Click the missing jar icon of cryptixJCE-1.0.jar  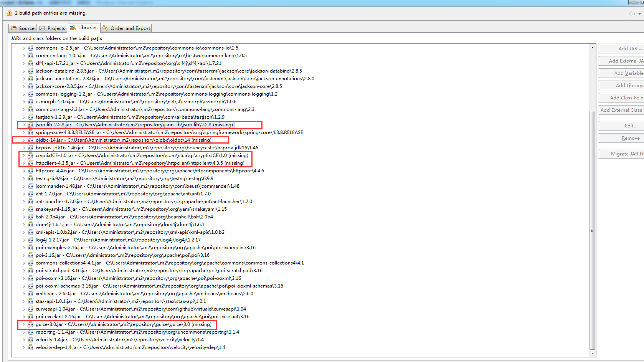30,155
